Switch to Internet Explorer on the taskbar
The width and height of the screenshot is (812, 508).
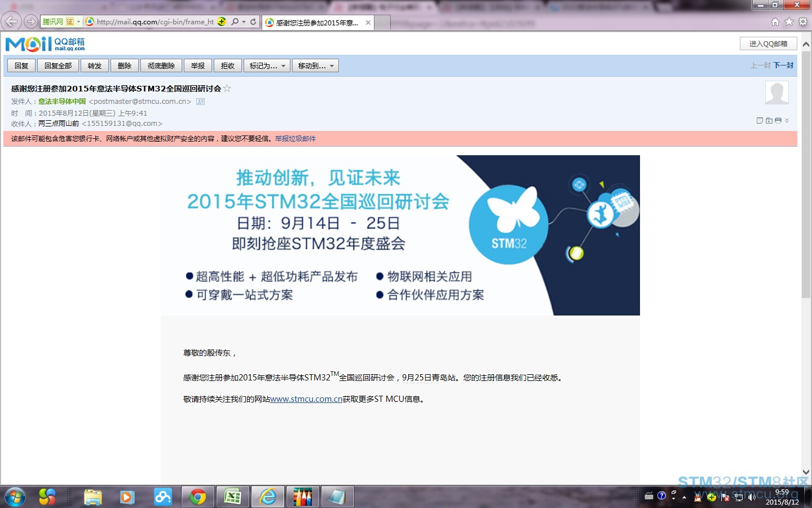268,497
